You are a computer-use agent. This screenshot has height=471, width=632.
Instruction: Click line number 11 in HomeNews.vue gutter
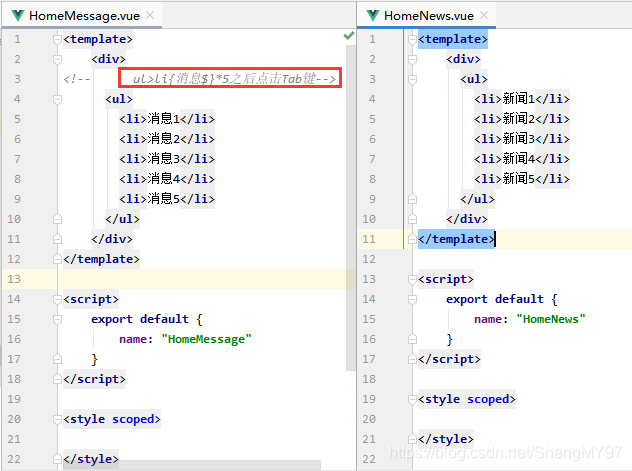(x=369, y=239)
